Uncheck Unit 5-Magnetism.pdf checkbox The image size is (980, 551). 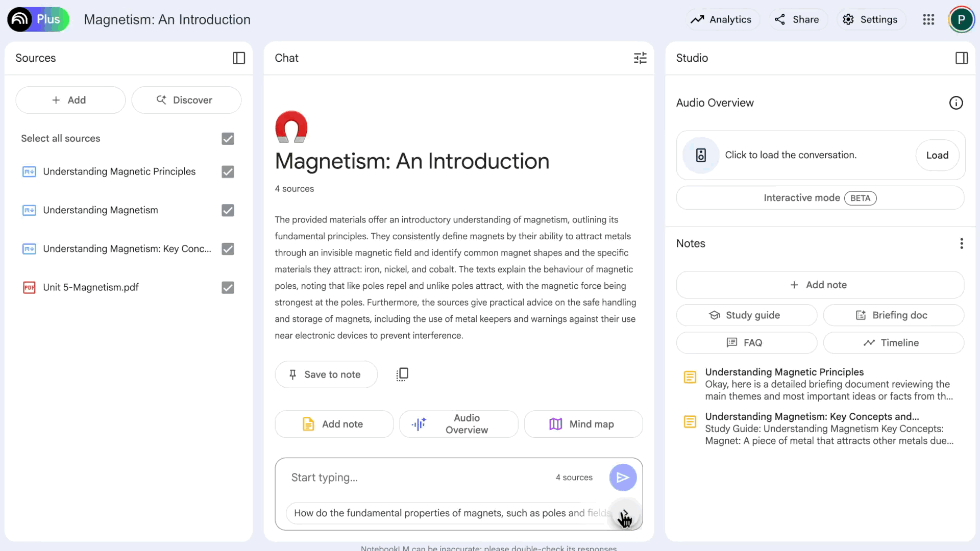[228, 288]
